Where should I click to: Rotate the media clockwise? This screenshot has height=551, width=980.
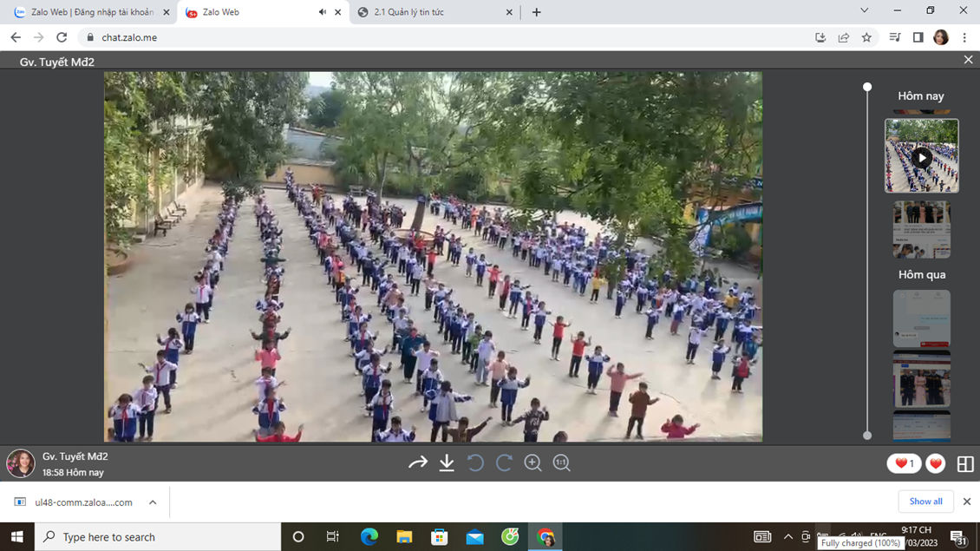click(x=504, y=463)
